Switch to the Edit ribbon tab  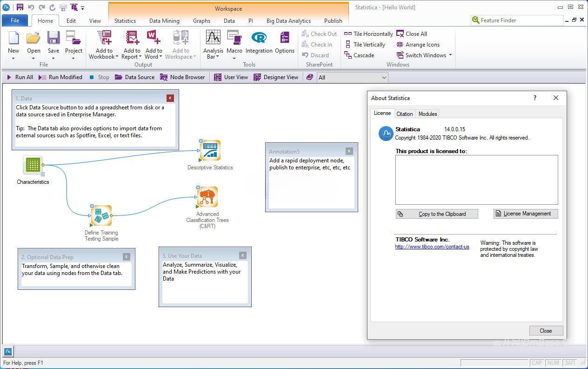point(71,21)
